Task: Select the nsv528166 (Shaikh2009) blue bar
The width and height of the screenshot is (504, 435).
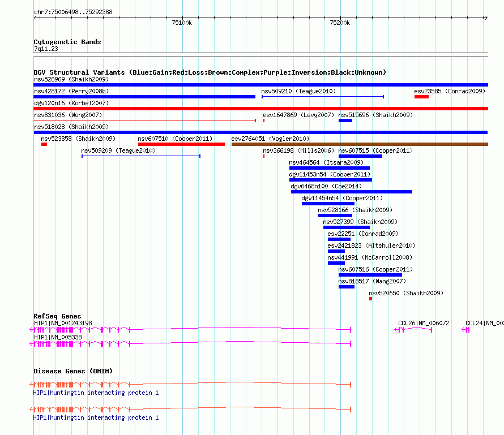Action: point(335,216)
